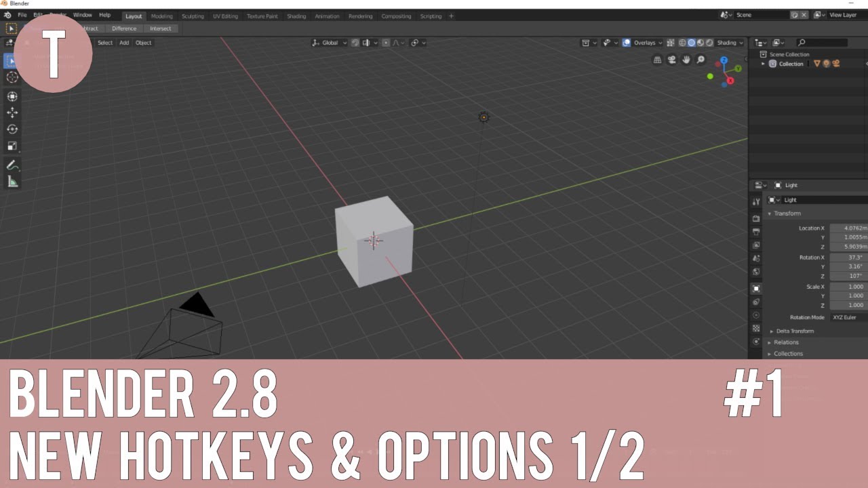The image size is (868, 488).
Task: Expand the Collections panel
Action: click(785, 354)
